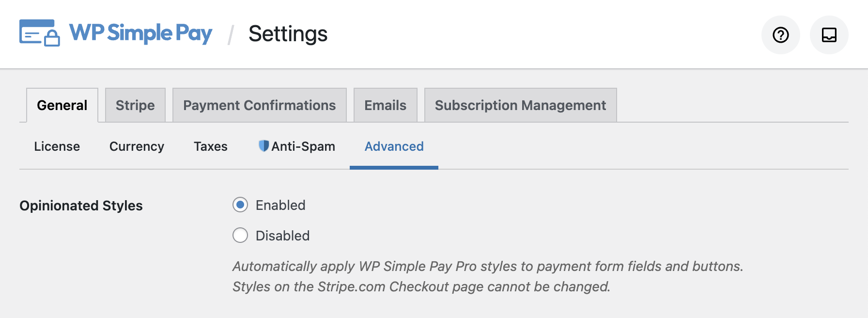Click the WP Simple Pay wordmark
This screenshot has width=868, height=318.
(x=140, y=33)
